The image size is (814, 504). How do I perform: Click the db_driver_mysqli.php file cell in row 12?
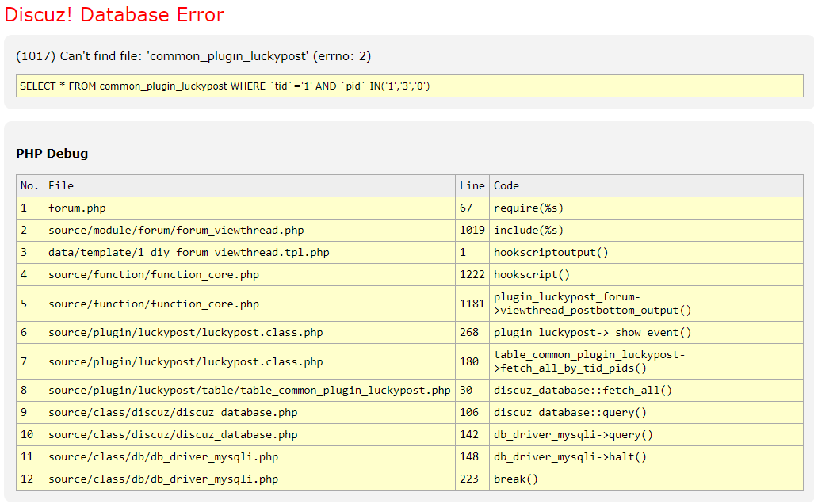coord(250,479)
